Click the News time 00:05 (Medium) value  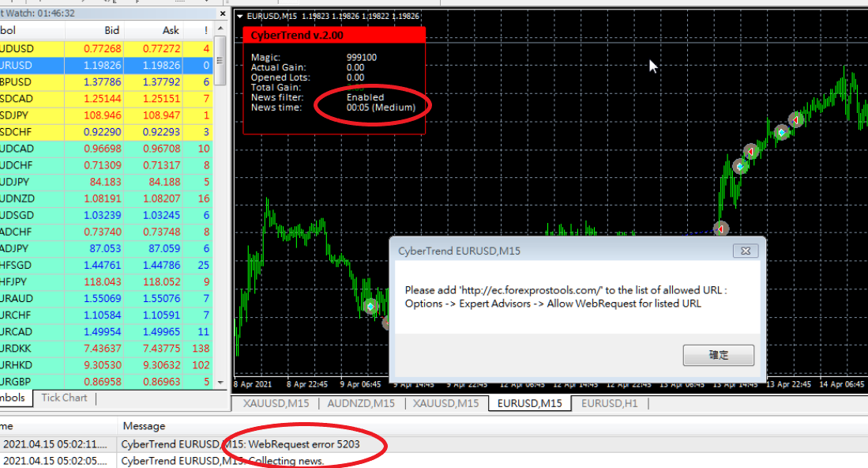(x=381, y=108)
